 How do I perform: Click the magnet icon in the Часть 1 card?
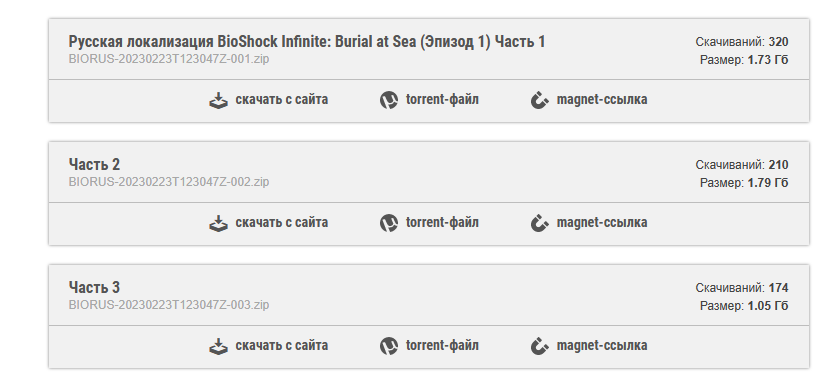point(540,100)
